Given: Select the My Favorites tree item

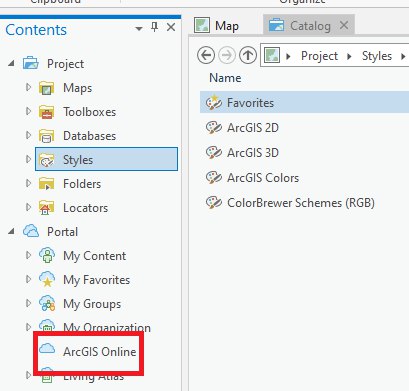Looking at the screenshot, I should pos(97,280).
